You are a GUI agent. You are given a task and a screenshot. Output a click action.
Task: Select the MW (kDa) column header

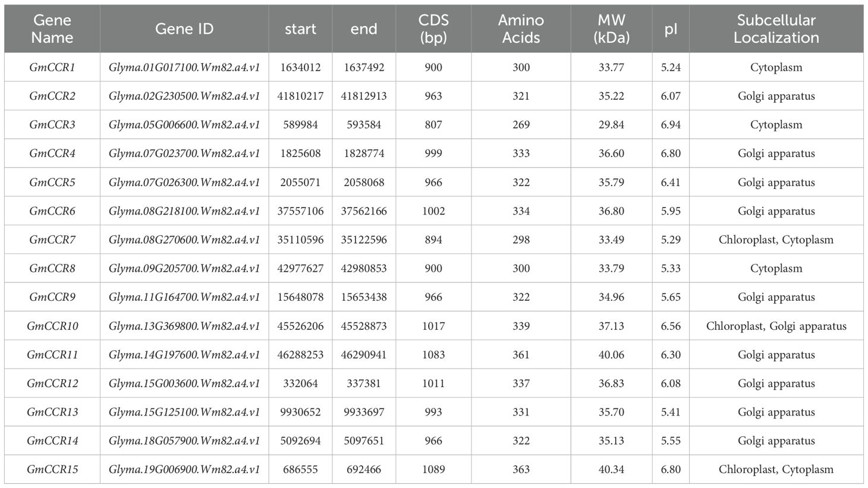click(x=611, y=29)
